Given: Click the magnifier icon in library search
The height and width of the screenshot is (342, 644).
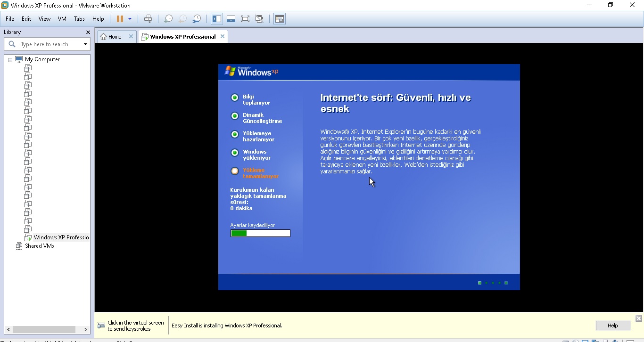Looking at the screenshot, I should pyautogui.click(x=12, y=44).
